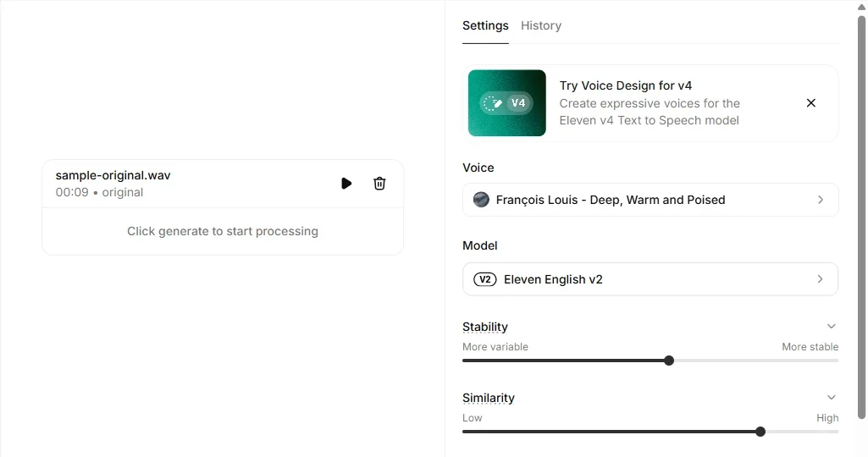The height and width of the screenshot is (457, 868).
Task: Click the V2 model badge icon
Action: pyautogui.click(x=485, y=279)
